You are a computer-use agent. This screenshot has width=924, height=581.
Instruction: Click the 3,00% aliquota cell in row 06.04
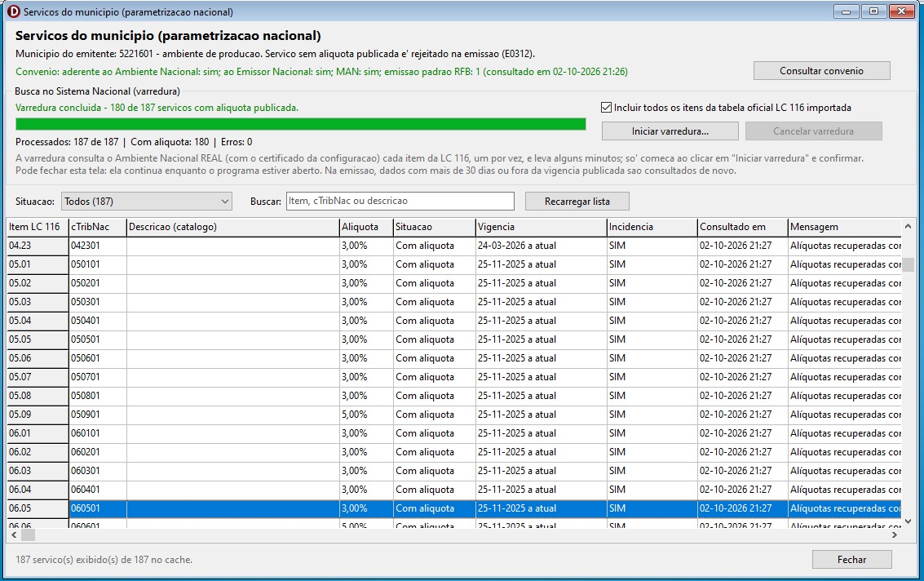coord(366,490)
